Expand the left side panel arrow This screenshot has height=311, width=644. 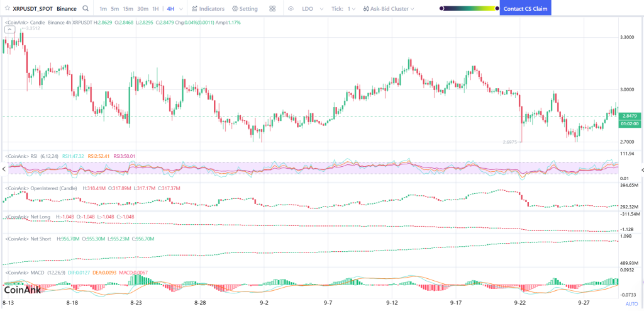pos(4,169)
